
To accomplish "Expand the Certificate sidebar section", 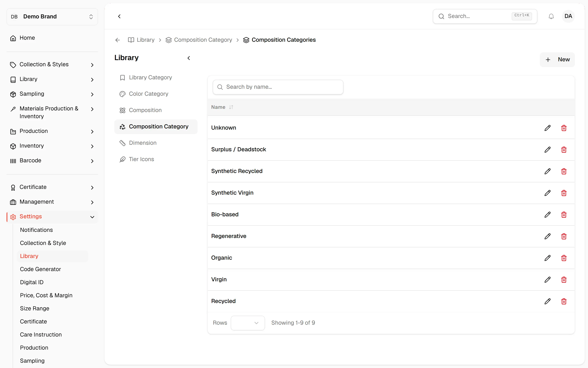I will tap(52, 187).
